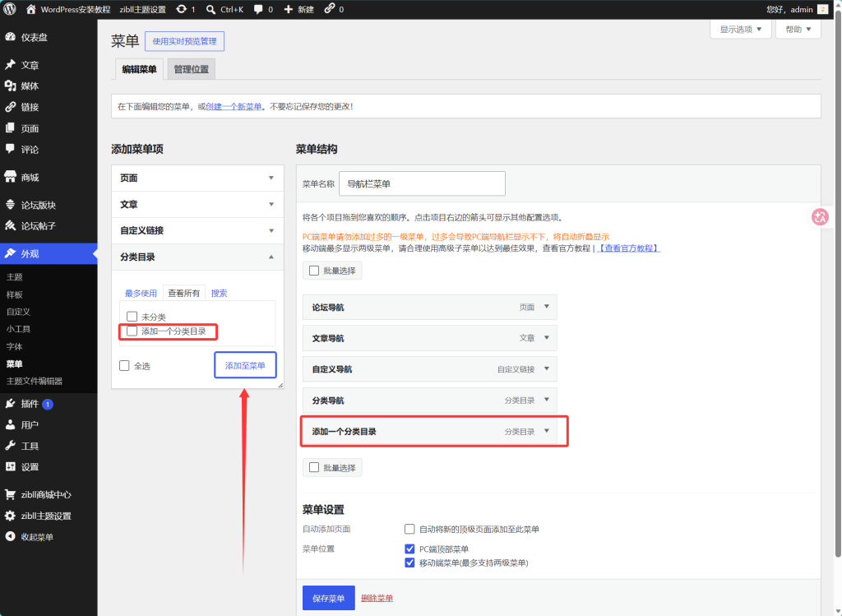This screenshot has width=842, height=616.
Task: Open the 帮助 dropdown
Action: pyautogui.click(x=798, y=29)
